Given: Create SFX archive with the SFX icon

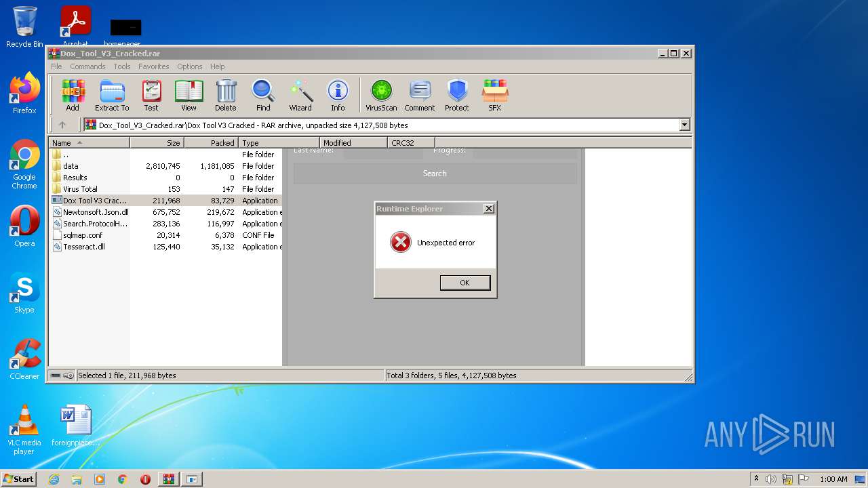Looking at the screenshot, I should (495, 95).
